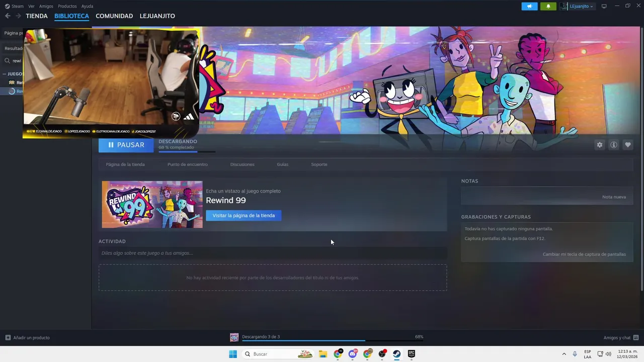The width and height of the screenshot is (644, 362).
Task: Click the ESP LAA language indicator
Action: tap(588, 354)
